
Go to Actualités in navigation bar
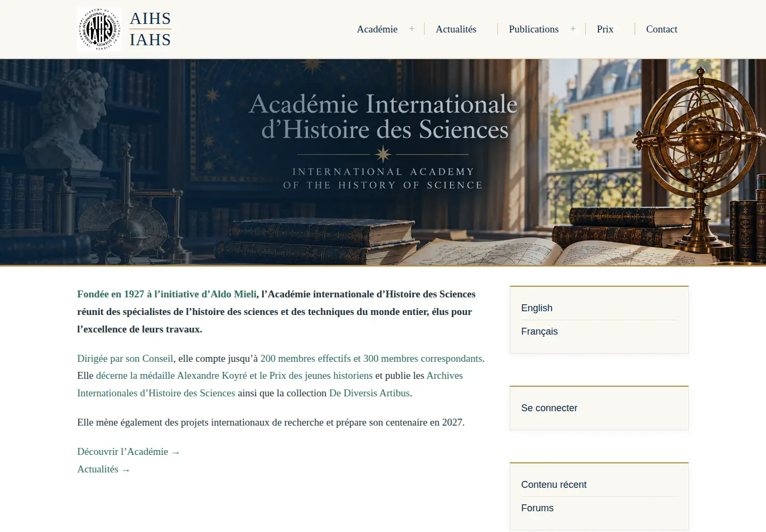coord(456,29)
